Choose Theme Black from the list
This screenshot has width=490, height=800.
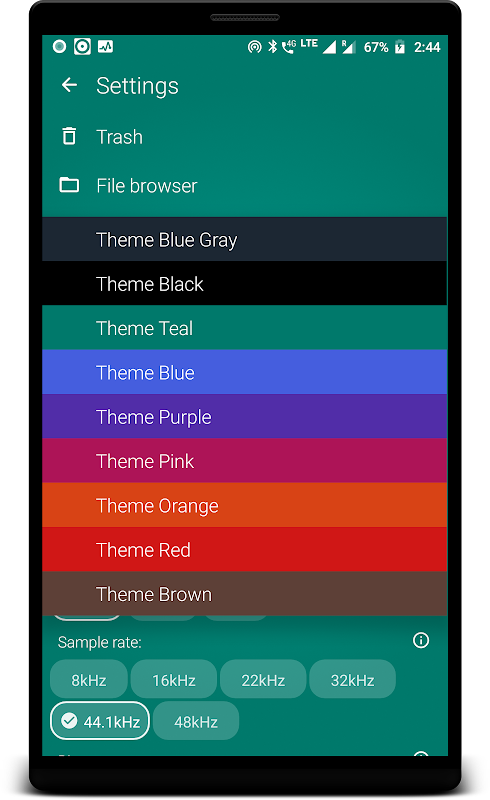[244, 284]
